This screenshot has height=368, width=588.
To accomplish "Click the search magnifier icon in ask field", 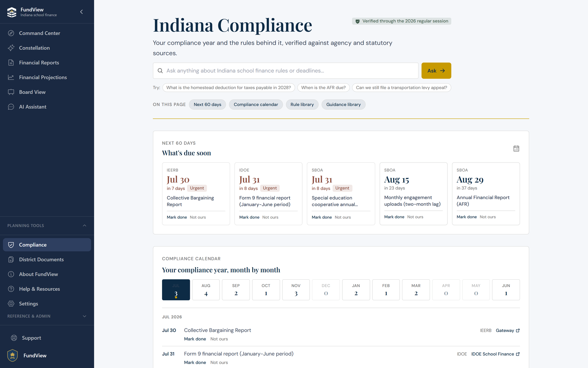I will coord(160,71).
